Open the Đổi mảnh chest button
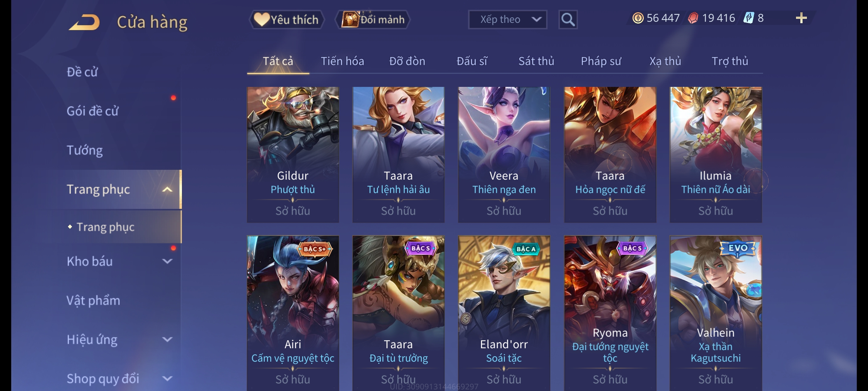The image size is (868, 391). pyautogui.click(x=373, y=20)
